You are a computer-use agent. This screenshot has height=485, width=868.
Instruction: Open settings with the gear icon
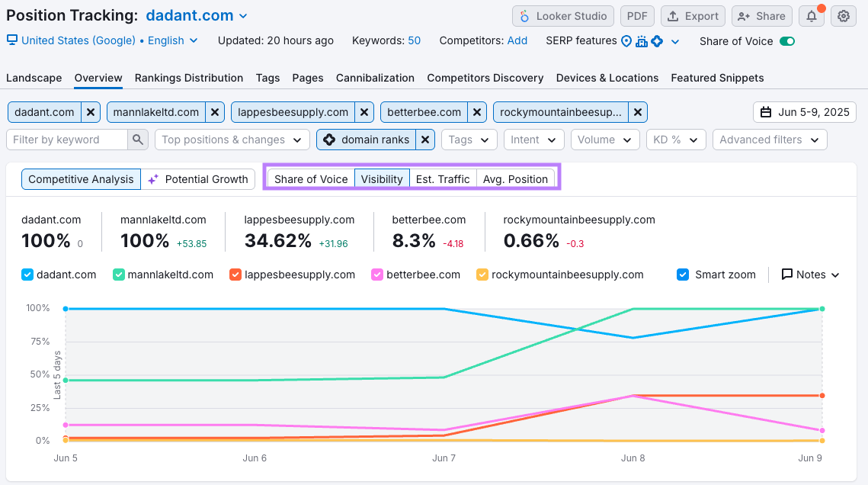click(x=843, y=15)
